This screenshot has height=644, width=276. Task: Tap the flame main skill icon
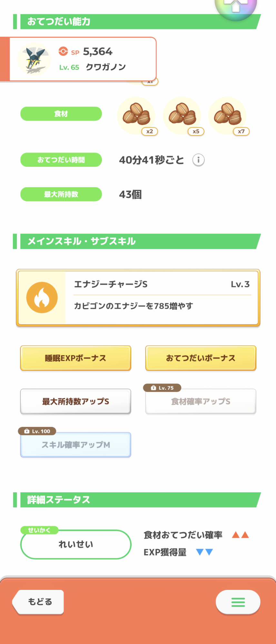pyautogui.click(x=42, y=298)
